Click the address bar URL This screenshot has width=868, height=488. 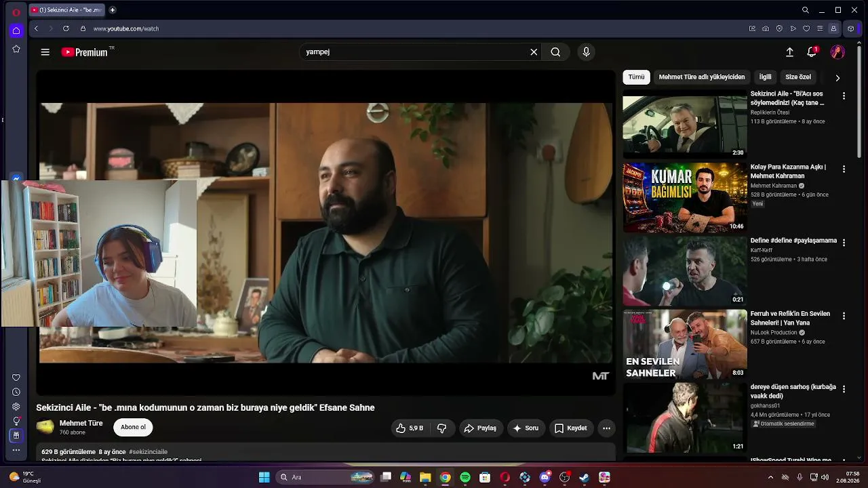pyautogui.click(x=126, y=28)
